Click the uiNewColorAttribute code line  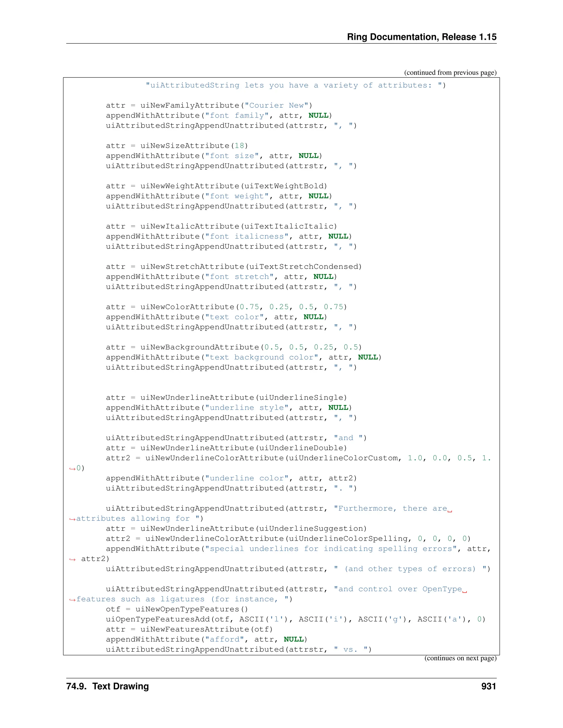tap(226, 307)
